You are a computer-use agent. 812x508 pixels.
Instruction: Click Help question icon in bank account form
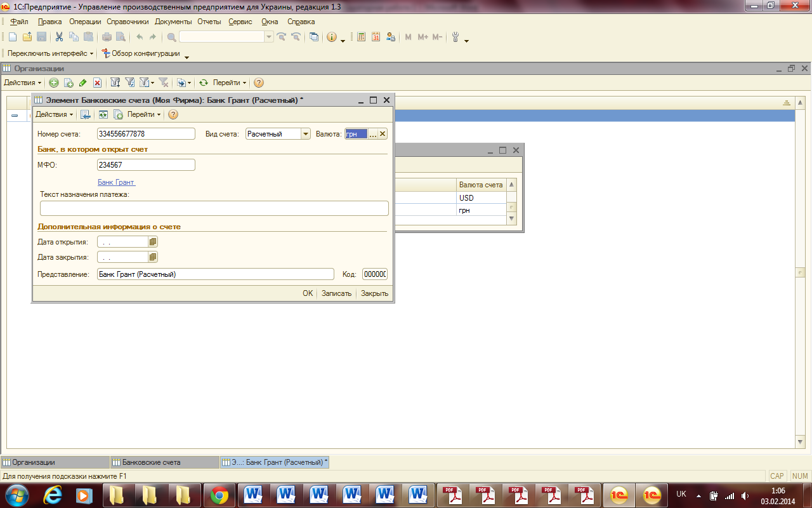(173, 114)
